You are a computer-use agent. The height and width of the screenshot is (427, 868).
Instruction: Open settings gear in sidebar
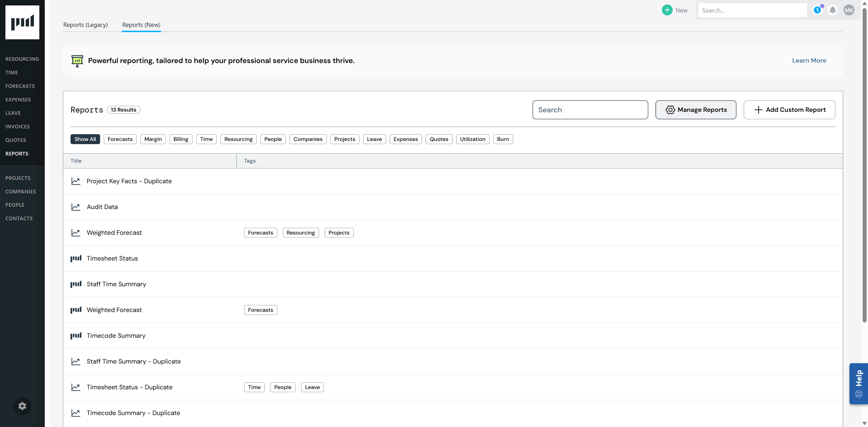[x=22, y=406]
